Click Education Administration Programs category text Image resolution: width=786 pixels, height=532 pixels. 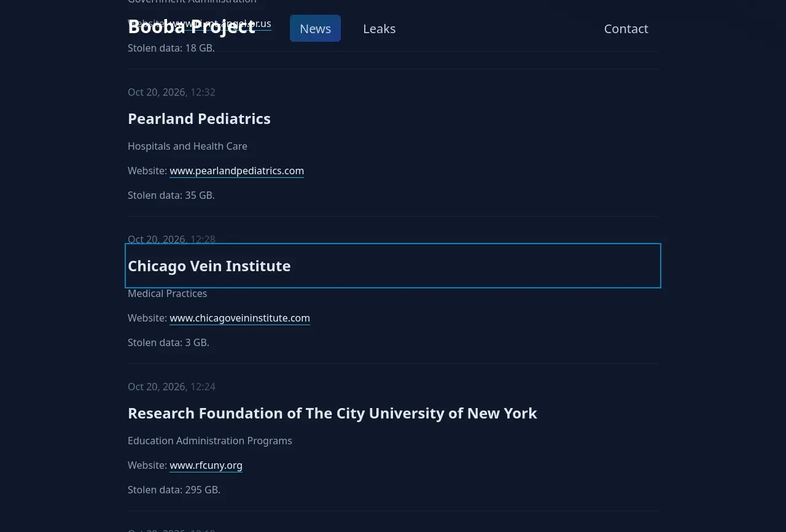(x=210, y=441)
